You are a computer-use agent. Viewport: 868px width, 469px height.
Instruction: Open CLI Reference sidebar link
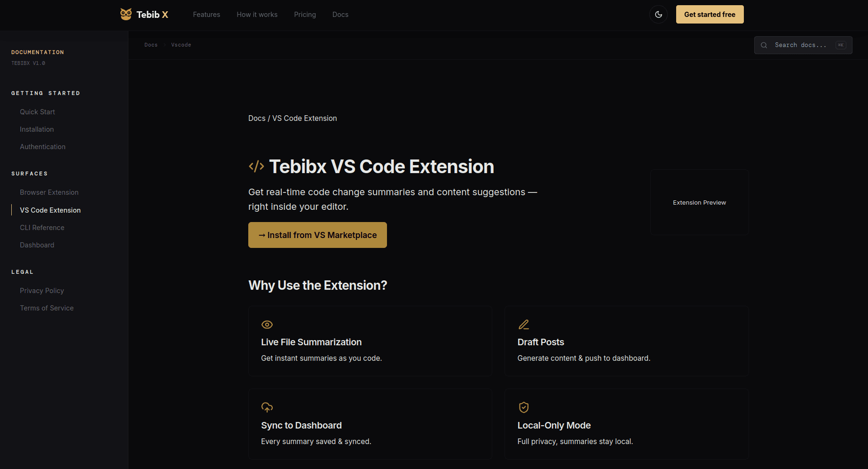(42, 228)
